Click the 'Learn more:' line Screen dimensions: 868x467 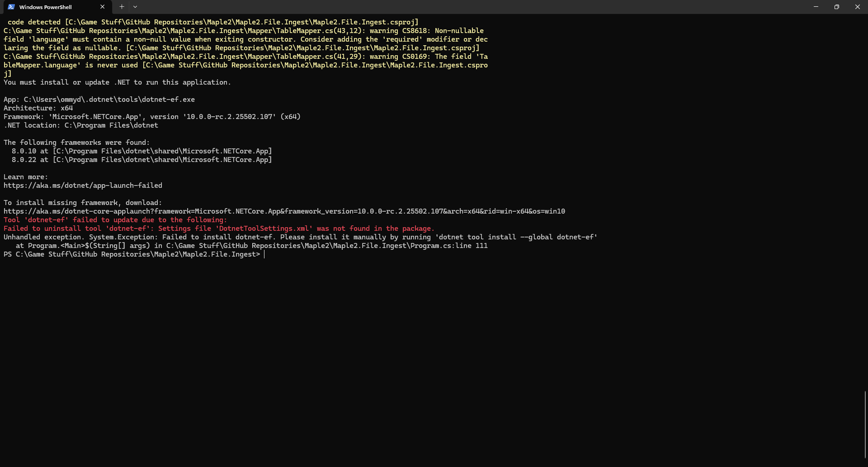pyautogui.click(x=26, y=177)
